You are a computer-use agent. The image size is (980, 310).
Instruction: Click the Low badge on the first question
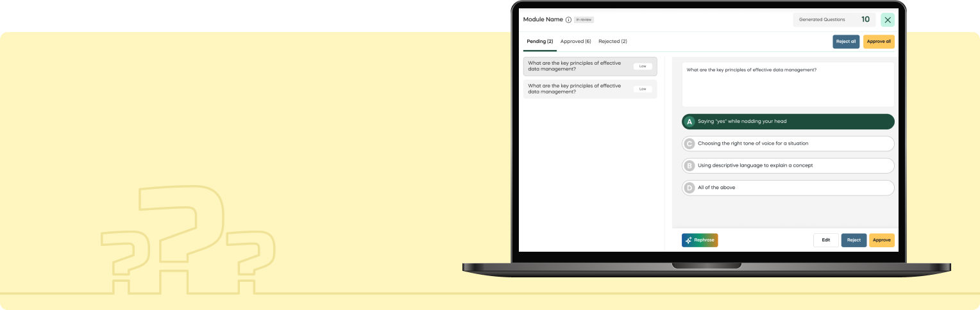(x=643, y=66)
